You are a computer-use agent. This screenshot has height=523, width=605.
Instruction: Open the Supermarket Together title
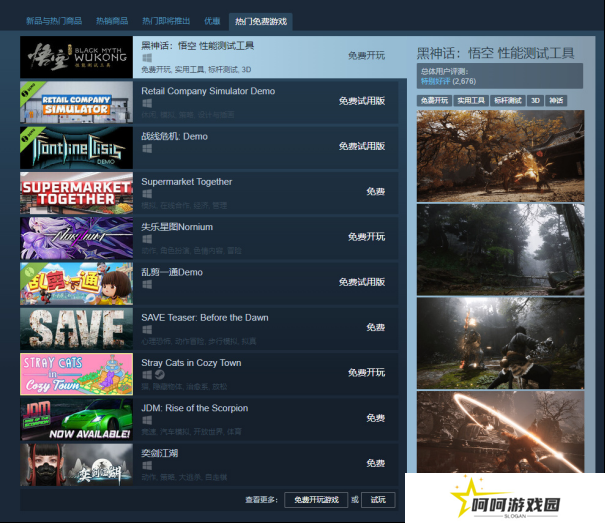[187, 182]
